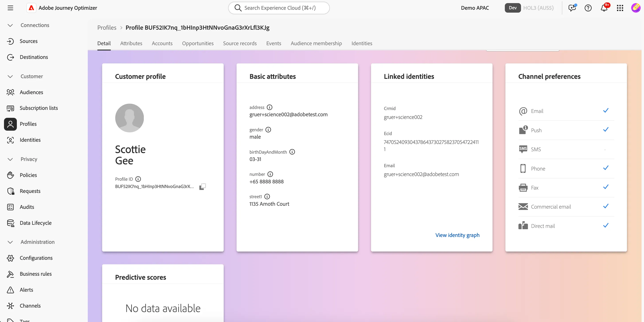Click info icon next to address
644x322 pixels.
(x=269, y=107)
